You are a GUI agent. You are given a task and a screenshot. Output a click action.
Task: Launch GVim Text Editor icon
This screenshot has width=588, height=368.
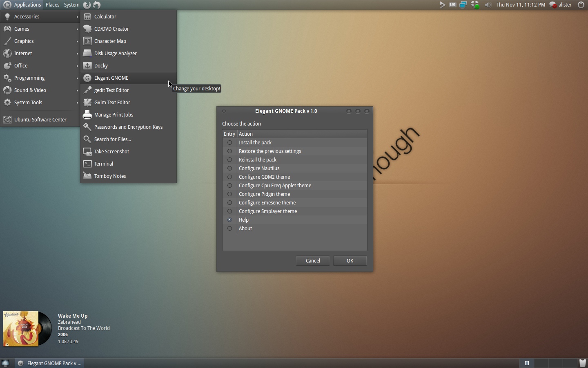[x=87, y=103]
